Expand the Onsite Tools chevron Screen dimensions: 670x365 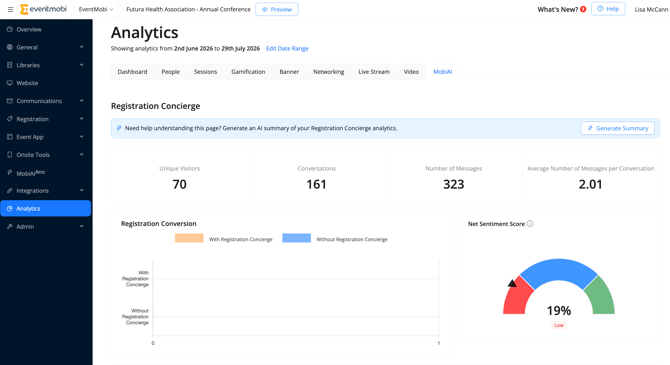(x=81, y=155)
